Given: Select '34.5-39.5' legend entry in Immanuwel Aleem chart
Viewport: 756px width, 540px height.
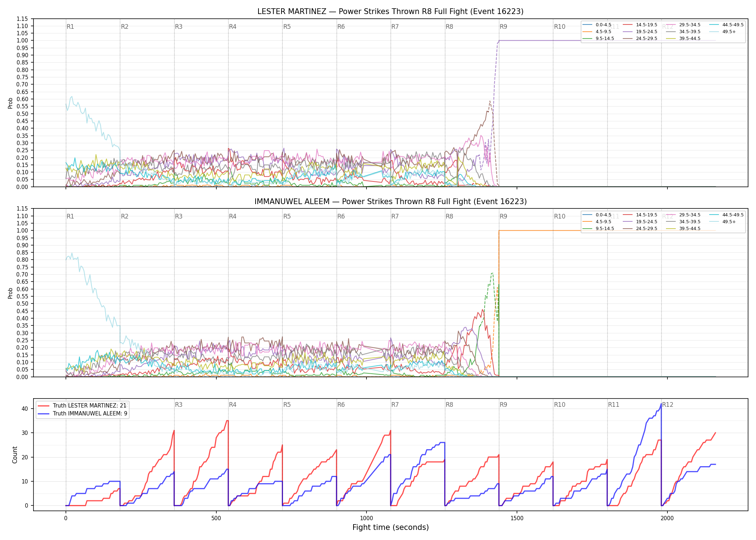Looking at the screenshot, I should (683, 222).
